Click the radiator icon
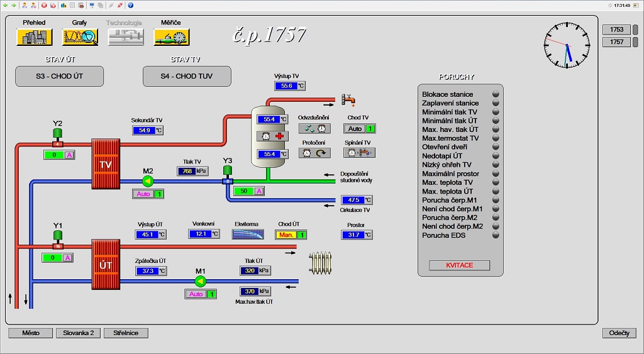The image size is (644, 354). point(320,263)
